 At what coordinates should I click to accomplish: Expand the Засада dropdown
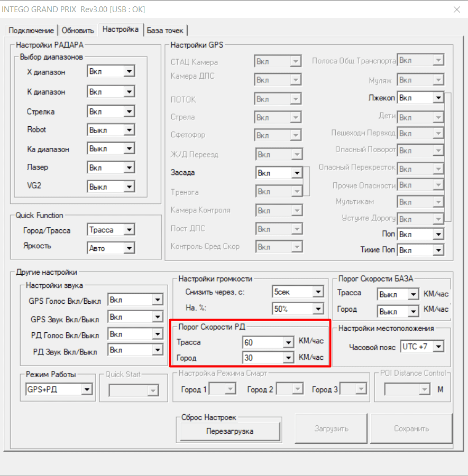[x=296, y=173]
